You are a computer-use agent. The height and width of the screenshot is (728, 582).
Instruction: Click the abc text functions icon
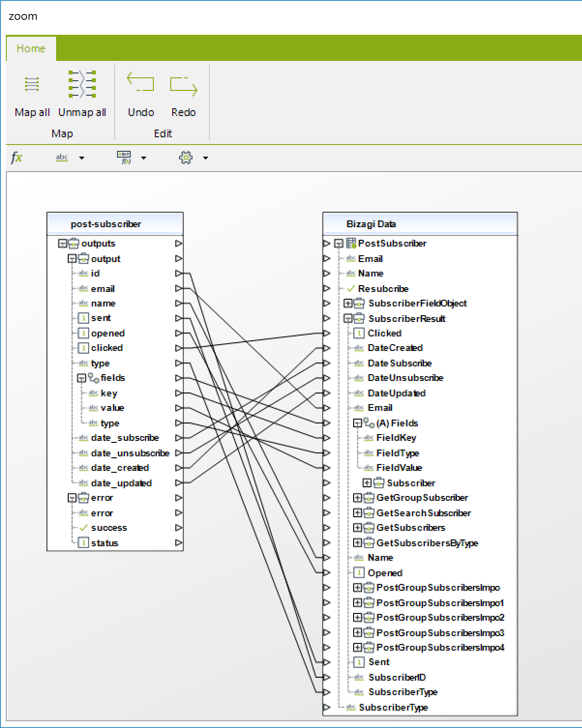click(62, 158)
